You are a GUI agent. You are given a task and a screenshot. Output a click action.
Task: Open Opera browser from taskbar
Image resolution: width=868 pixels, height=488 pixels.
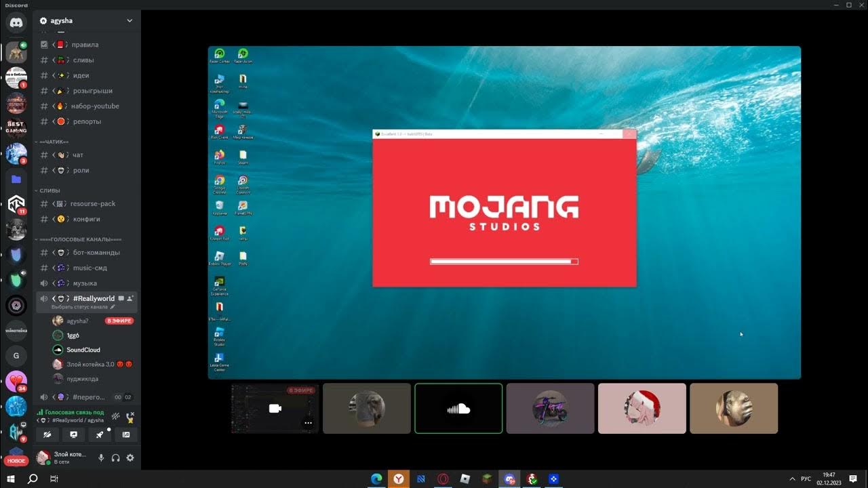(x=443, y=479)
